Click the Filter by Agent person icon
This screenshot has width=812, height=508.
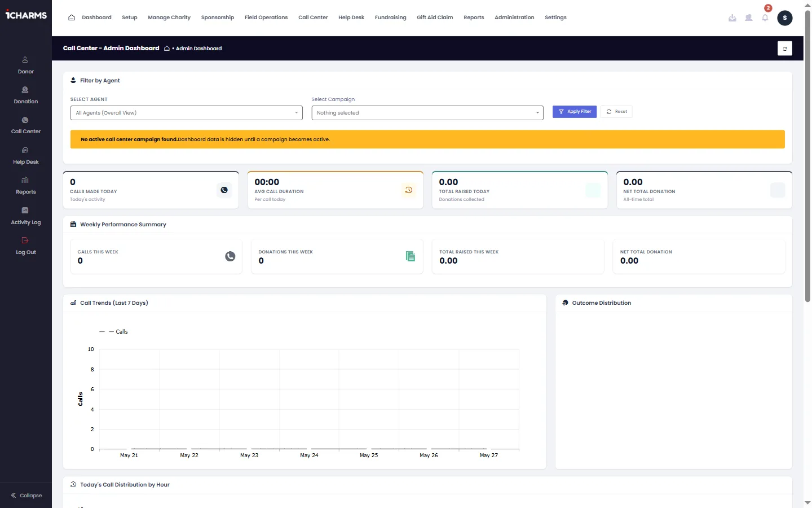(x=73, y=81)
